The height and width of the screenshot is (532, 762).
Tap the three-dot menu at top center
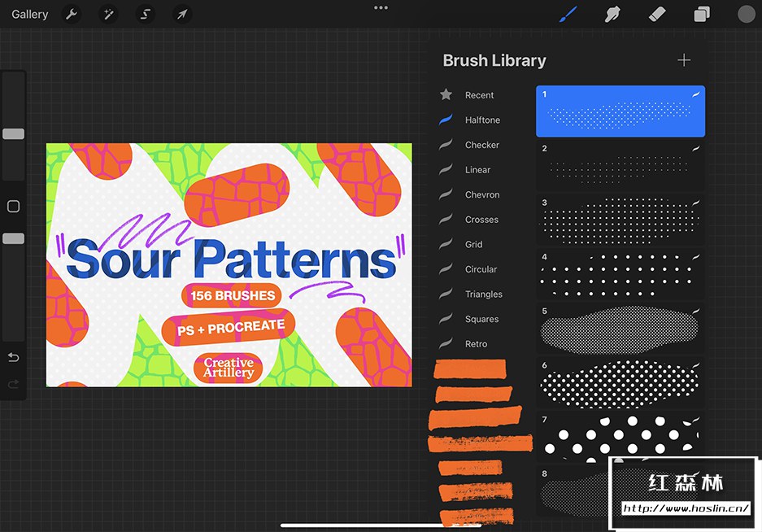pos(381,8)
